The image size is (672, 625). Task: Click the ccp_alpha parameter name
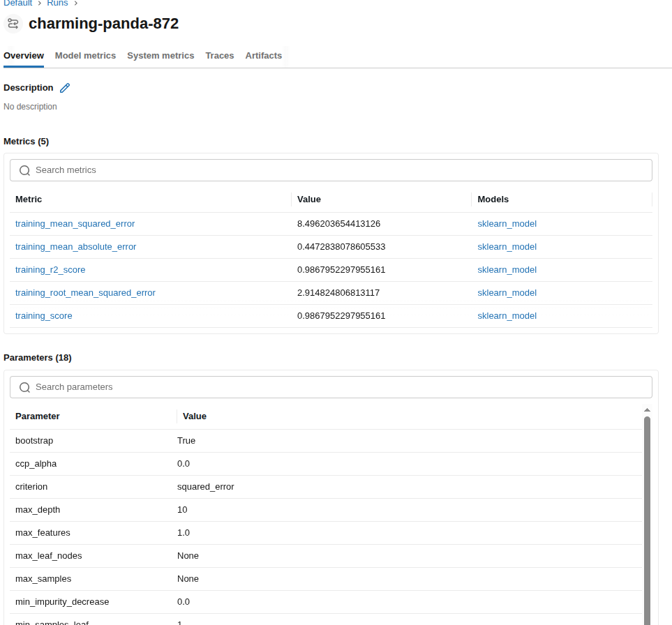click(x=36, y=464)
